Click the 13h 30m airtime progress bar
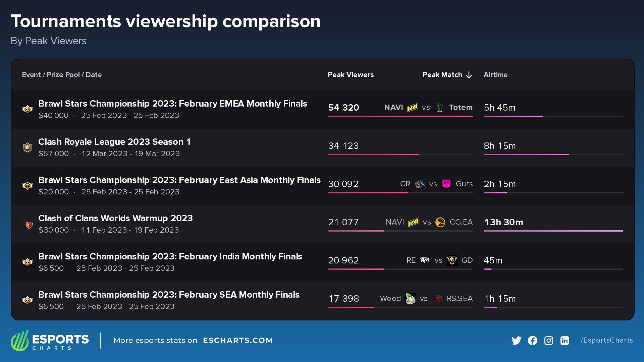The width and height of the screenshot is (644, 362). click(x=553, y=231)
